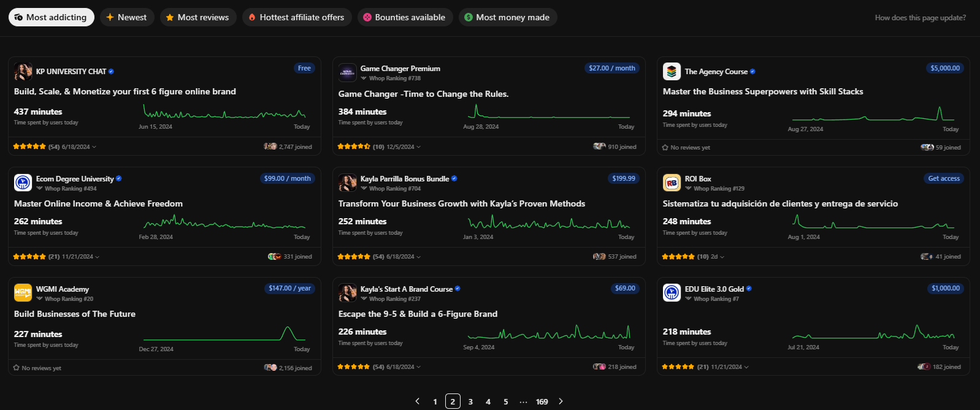Click the '182 joined' member count
Viewport: 980px width, 410px height.
pos(946,367)
